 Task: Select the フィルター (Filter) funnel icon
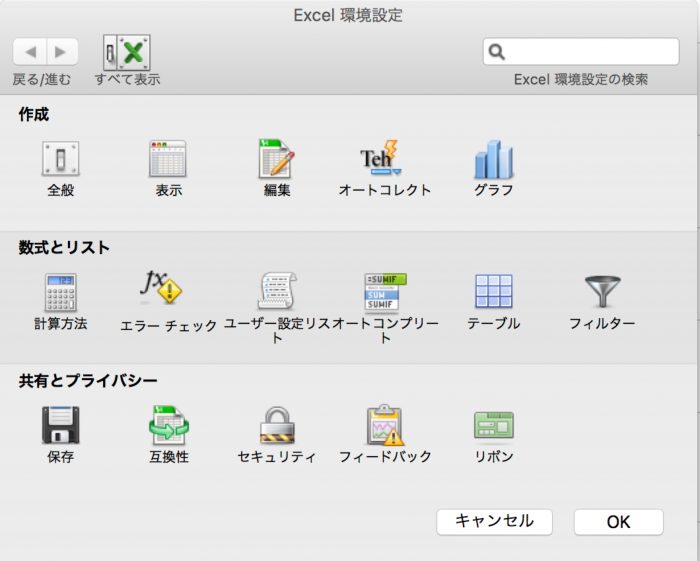(x=602, y=292)
